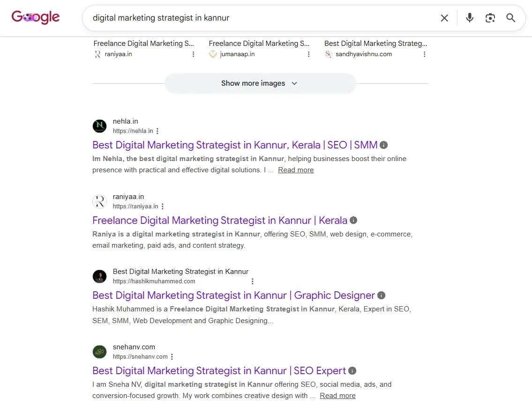532x413 pixels.
Task: Open Google Lens image search icon
Action: pyautogui.click(x=490, y=18)
